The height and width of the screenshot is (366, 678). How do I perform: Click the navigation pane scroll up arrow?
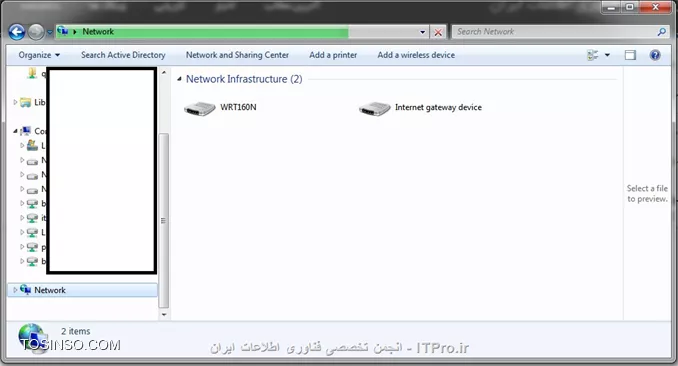pos(164,72)
